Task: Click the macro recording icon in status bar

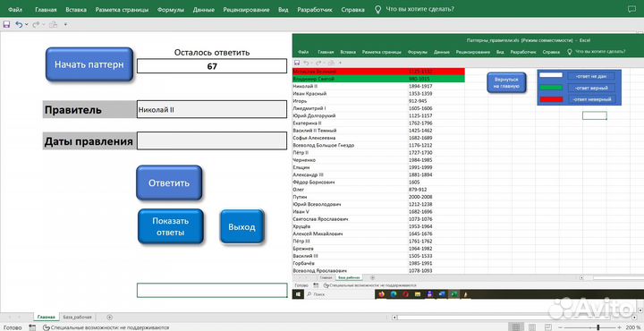Action: click(32, 327)
